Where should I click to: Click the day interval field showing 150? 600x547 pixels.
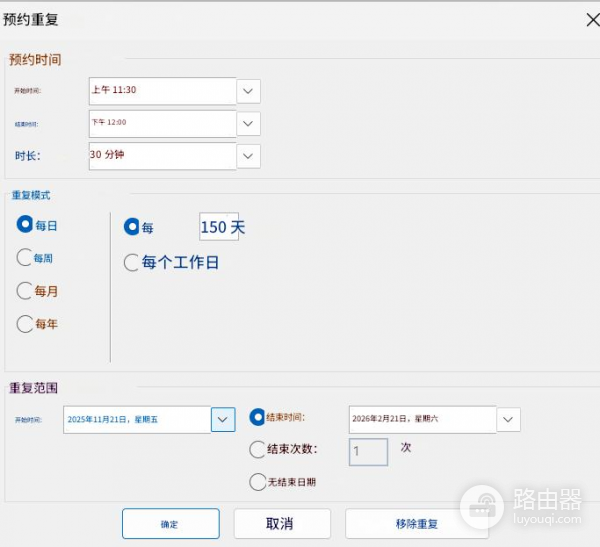tap(219, 227)
